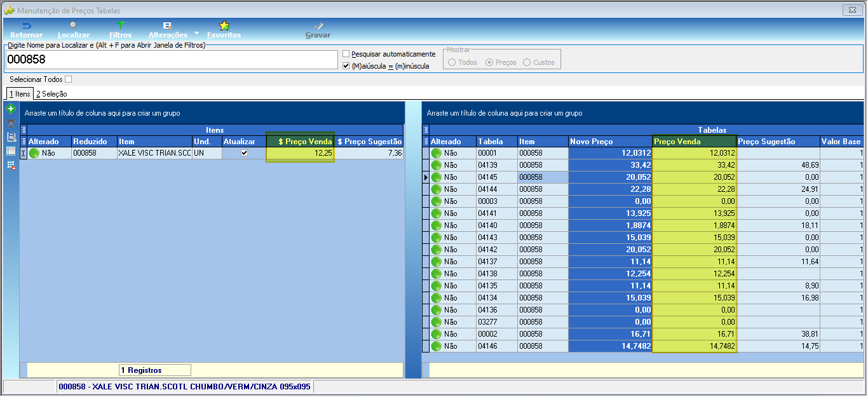Click the document edit sidebar icon
Viewport: 868px width, 397px height.
coord(11,137)
